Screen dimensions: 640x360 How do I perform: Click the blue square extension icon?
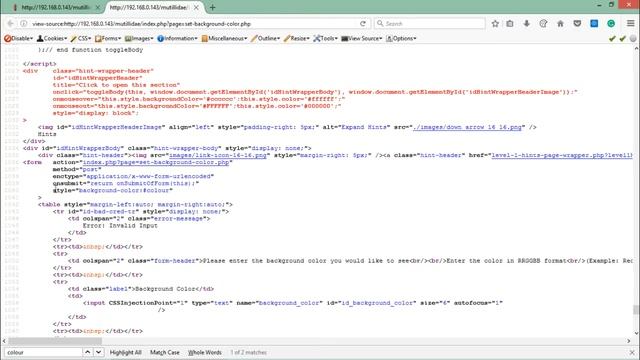594,24
